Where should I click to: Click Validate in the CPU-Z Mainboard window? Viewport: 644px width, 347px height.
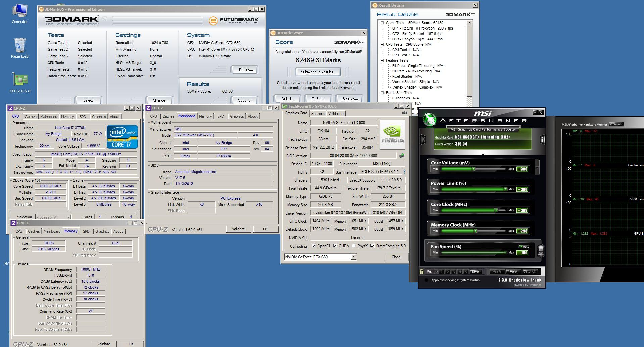click(x=238, y=229)
